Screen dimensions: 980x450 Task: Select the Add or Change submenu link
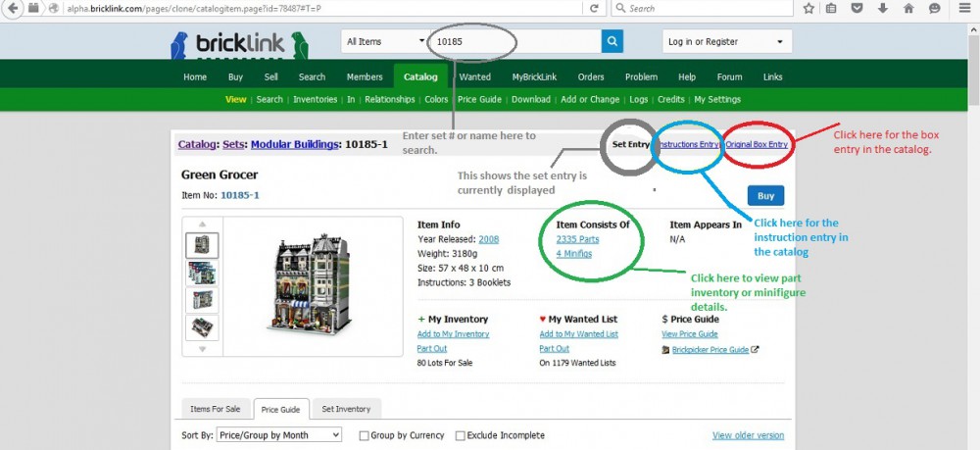[x=590, y=99]
